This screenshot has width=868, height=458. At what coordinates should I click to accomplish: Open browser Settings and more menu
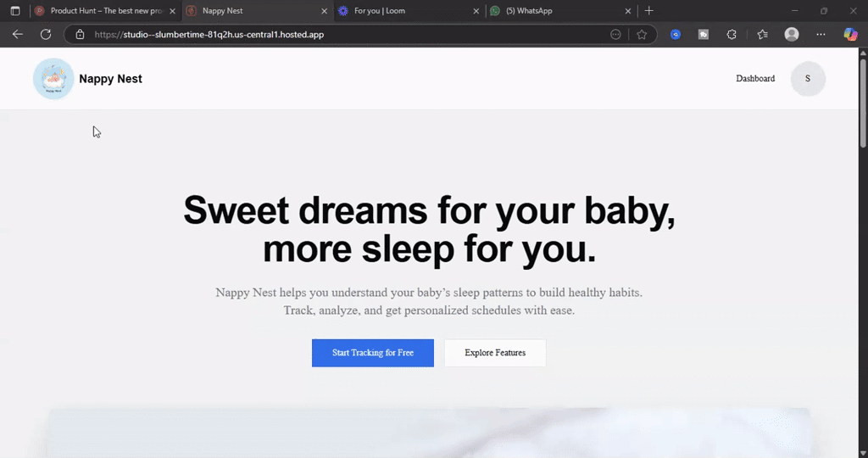tap(821, 34)
